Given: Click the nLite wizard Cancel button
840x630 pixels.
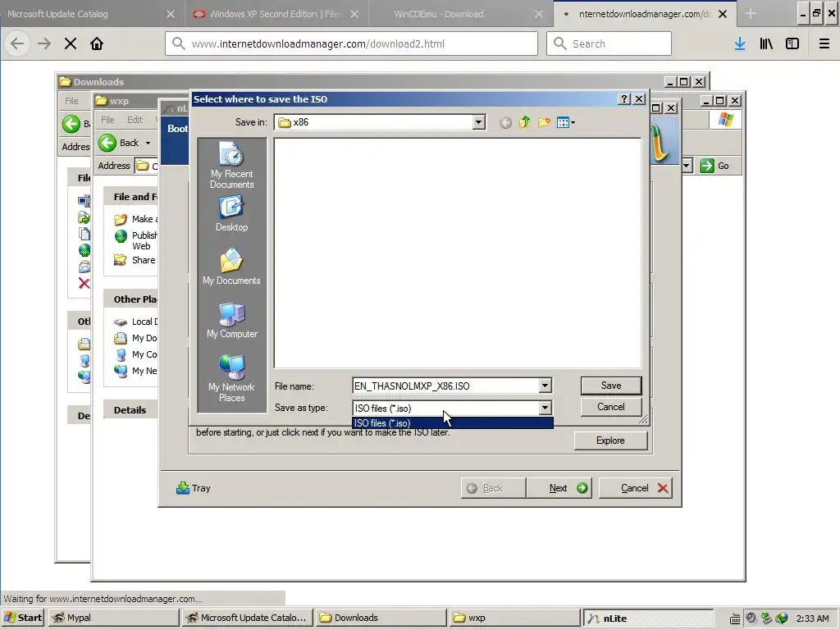Looking at the screenshot, I should 636,488.
